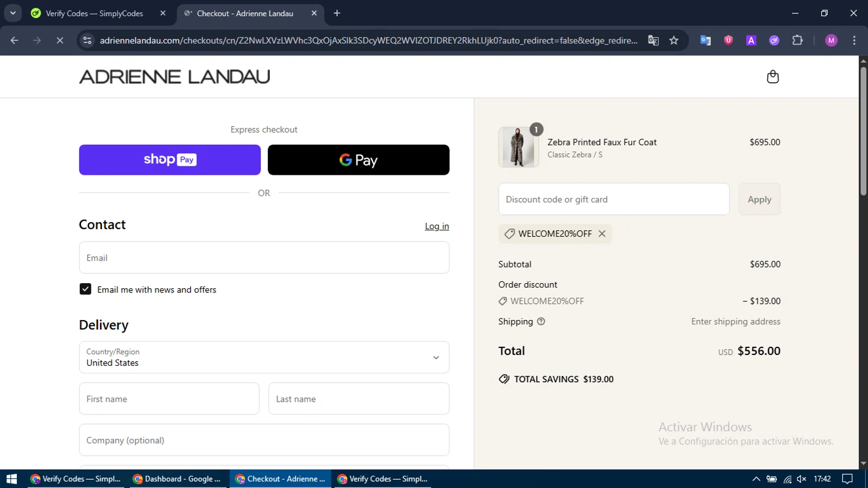Open the purple round extension icon
Viewport: 868px width, 488px height.
click(774, 41)
